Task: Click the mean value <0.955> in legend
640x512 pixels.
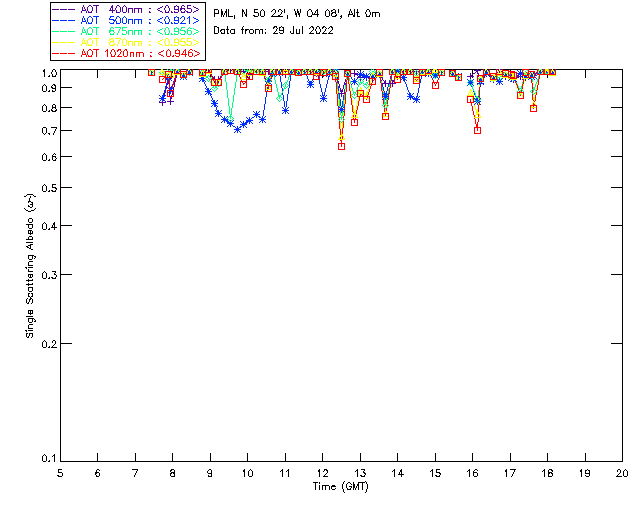Action: click(x=178, y=42)
